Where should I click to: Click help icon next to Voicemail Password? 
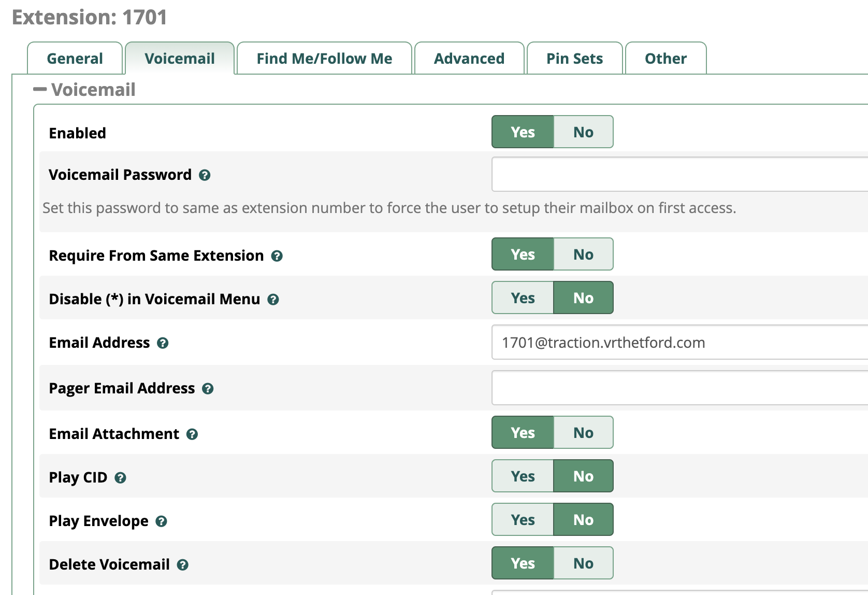pyautogui.click(x=205, y=175)
